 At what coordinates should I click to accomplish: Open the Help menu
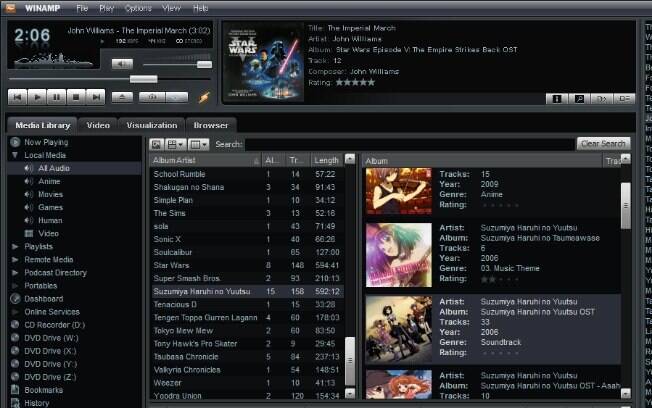200,8
